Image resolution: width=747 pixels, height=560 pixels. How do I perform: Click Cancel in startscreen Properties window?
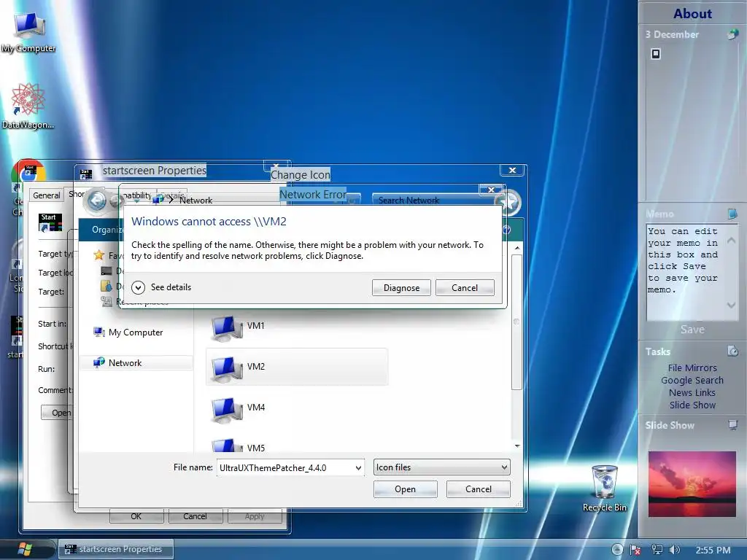coord(195,516)
